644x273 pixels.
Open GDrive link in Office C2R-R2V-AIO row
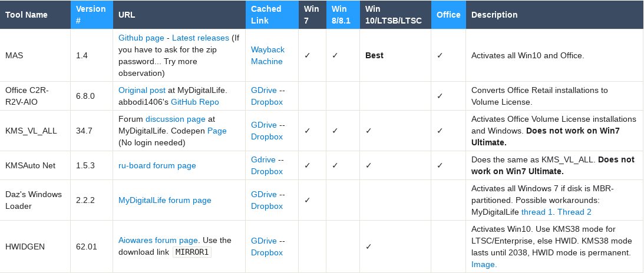tap(264, 90)
